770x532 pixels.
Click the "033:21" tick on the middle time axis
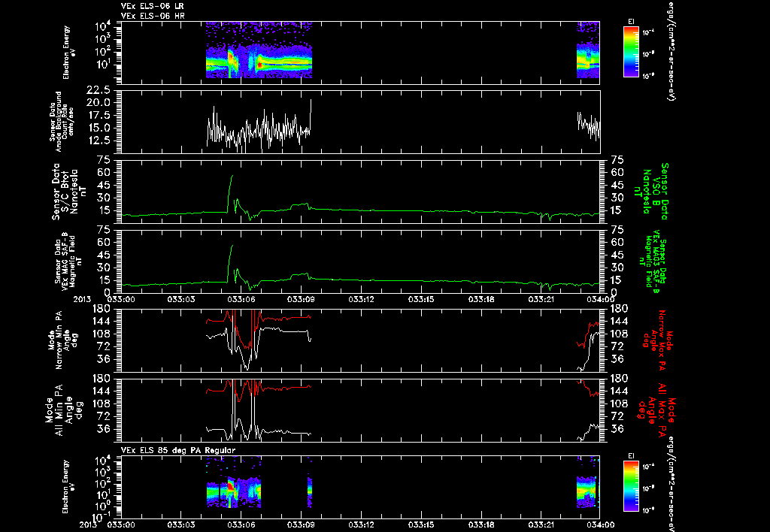point(542,298)
